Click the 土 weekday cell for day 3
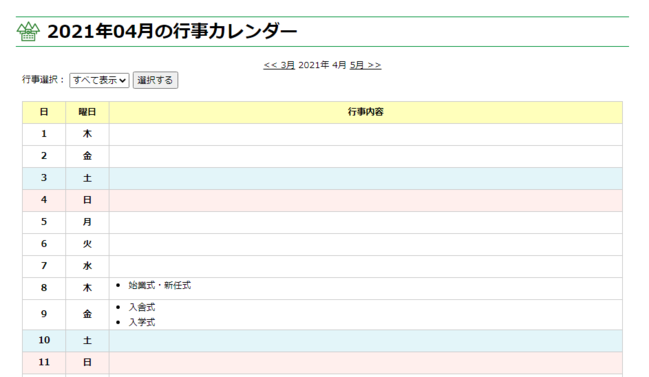Image resolution: width=649 pixels, height=377 pixels. click(x=87, y=178)
